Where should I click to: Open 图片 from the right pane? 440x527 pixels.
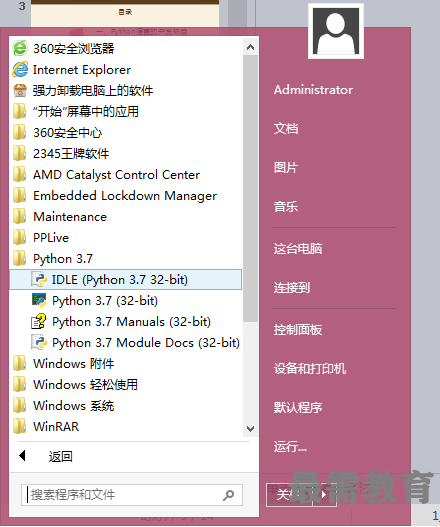click(x=286, y=167)
